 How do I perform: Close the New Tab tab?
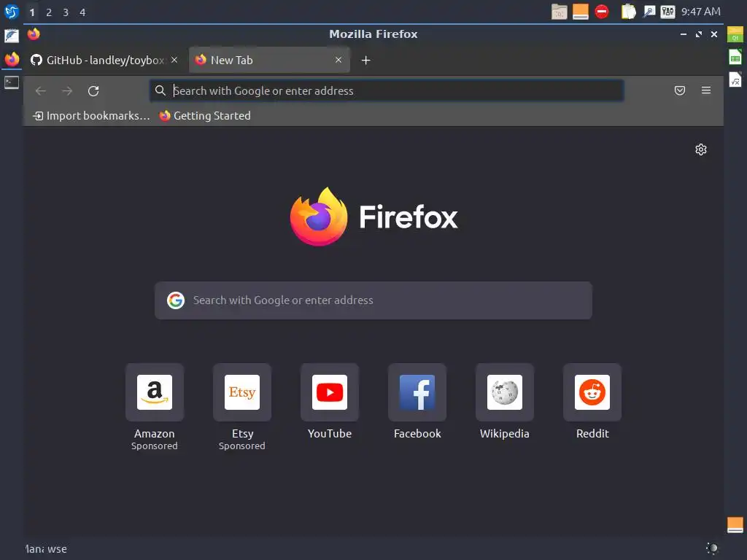(338, 60)
